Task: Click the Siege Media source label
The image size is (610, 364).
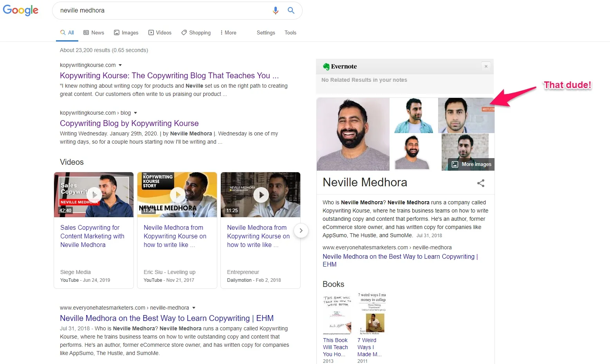Action: click(x=76, y=272)
